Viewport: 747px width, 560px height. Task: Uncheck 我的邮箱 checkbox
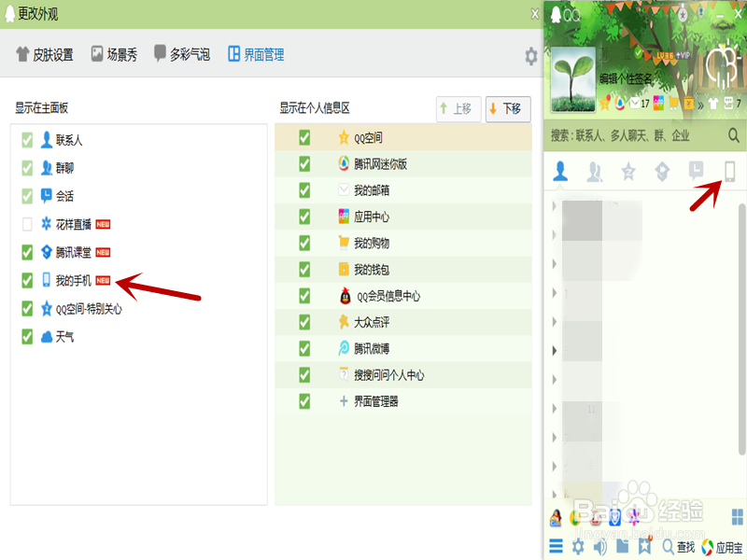pos(304,190)
